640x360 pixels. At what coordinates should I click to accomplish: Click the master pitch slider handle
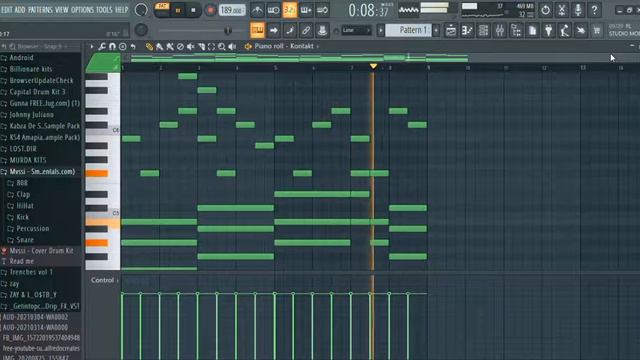[228, 30]
